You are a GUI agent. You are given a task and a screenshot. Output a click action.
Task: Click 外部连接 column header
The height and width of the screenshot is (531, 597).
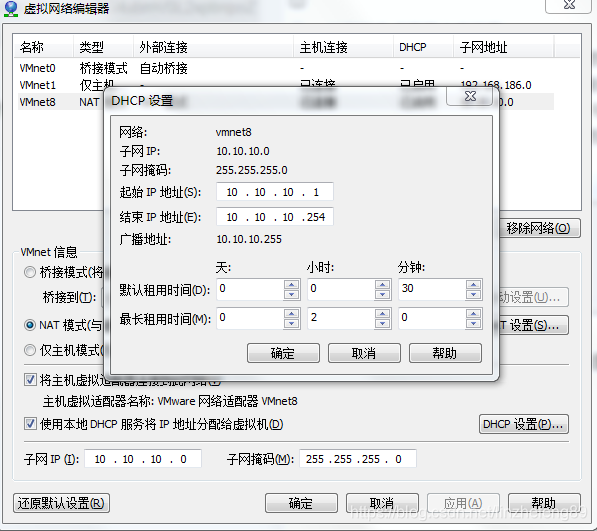click(214, 47)
